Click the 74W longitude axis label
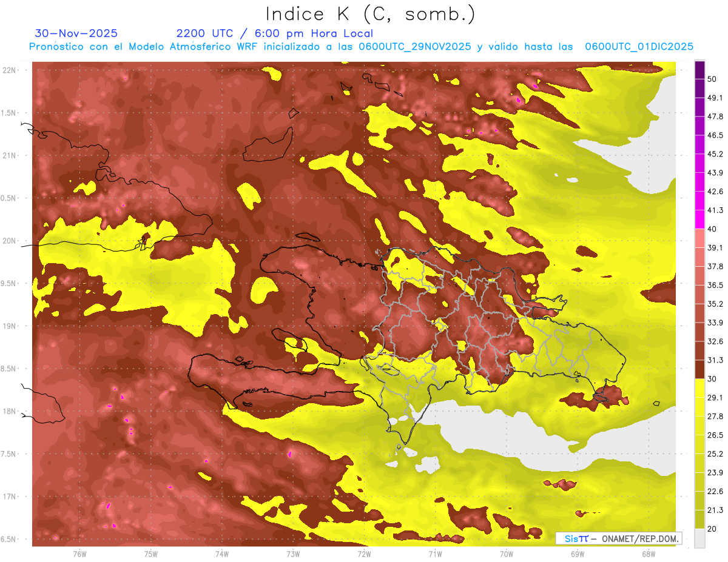The width and height of the screenshot is (728, 562). tap(222, 554)
